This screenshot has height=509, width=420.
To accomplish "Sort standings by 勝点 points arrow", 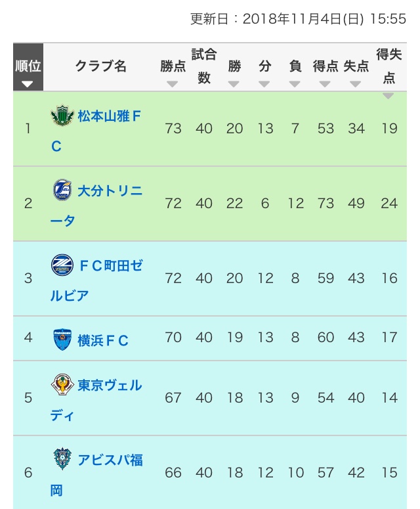I will click(x=173, y=83).
